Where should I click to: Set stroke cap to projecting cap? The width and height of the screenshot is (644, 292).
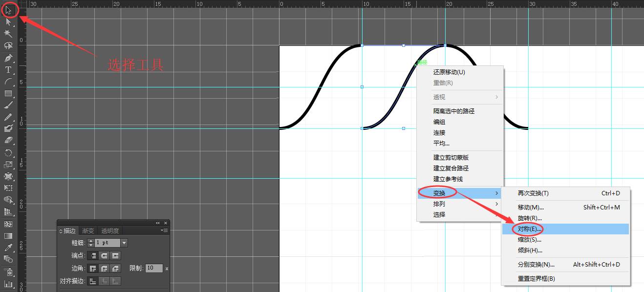point(115,255)
